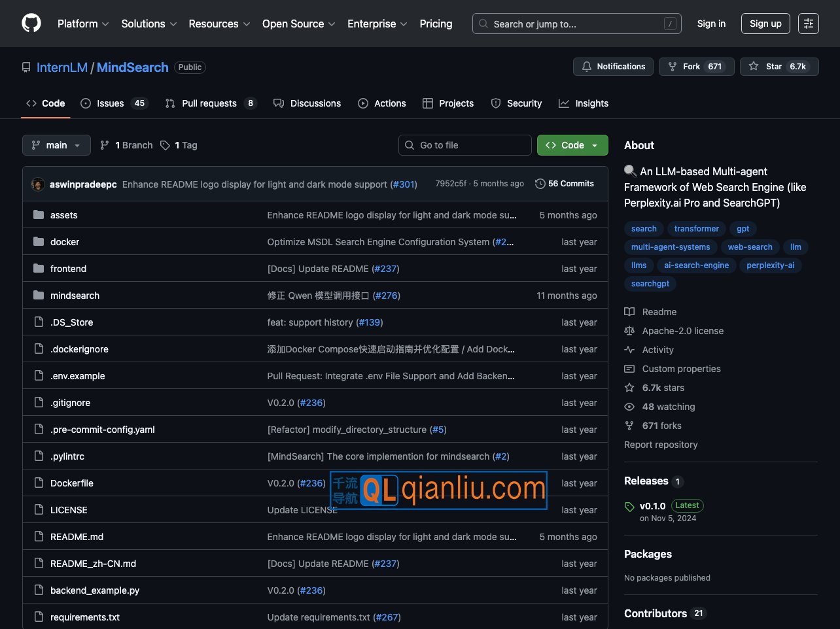Click the aswinpradeepc avatar image
840x629 pixels.
(38, 184)
